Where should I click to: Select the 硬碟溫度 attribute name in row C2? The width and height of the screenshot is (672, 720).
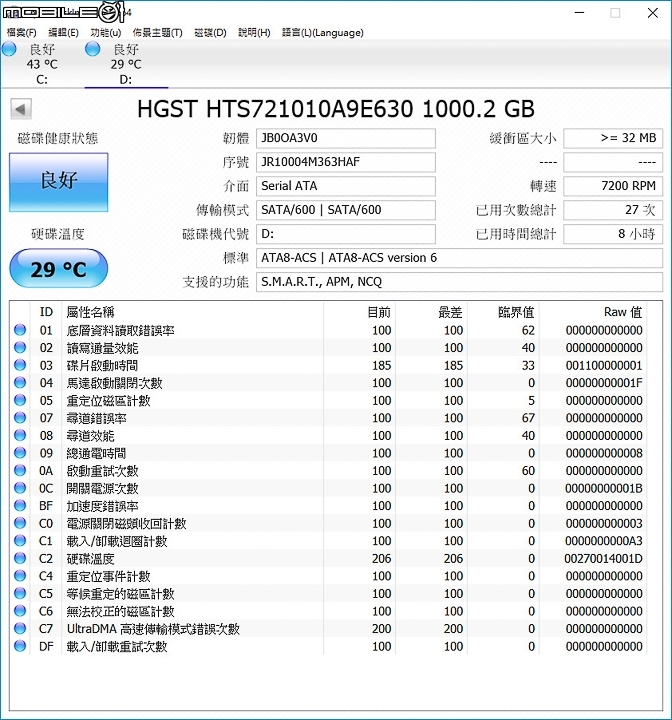[x=90, y=559]
